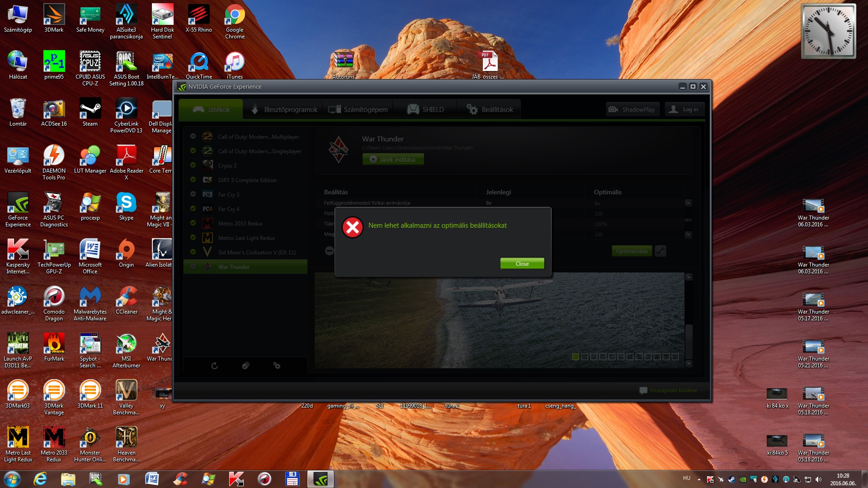868x488 pixels.
Task: Select Crysis 3 in the game list
Action: [x=245, y=165]
